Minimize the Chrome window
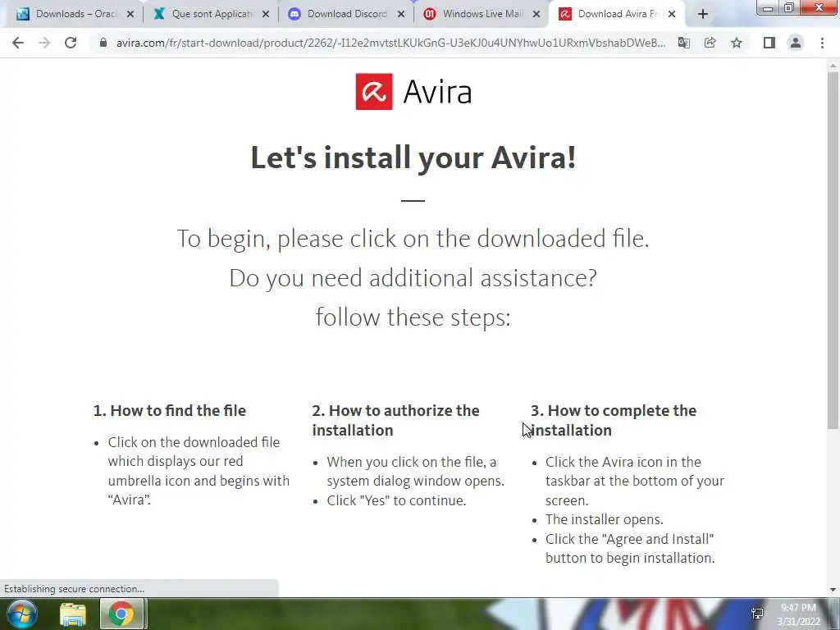840x630 pixels. pyautogui.click(x=768, y=7)
